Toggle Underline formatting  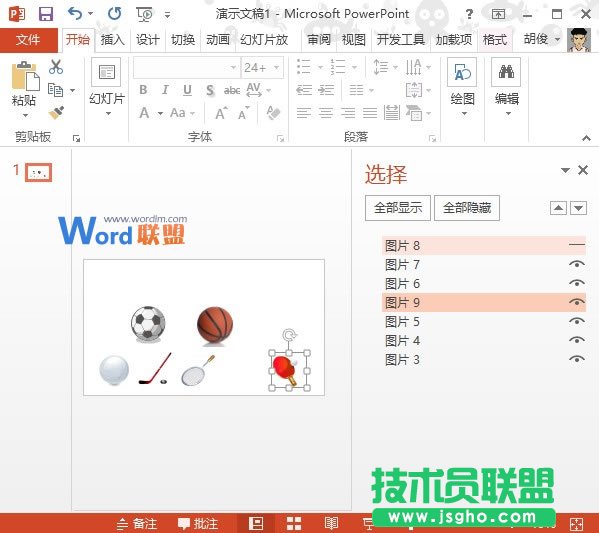(x=187, y=90)
